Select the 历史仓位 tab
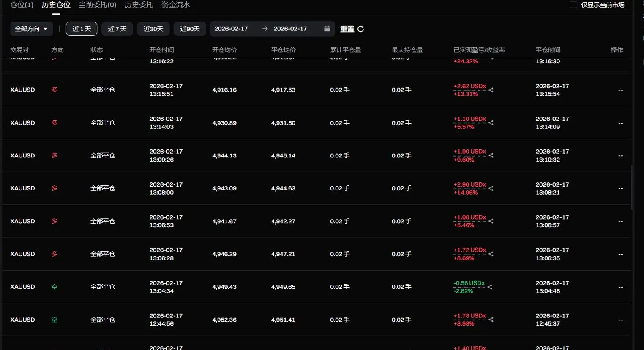 [x=56, y=5]
